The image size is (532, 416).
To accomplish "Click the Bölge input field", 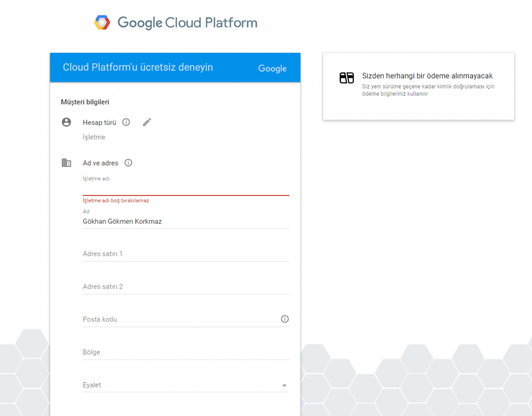I will [186, 352].
